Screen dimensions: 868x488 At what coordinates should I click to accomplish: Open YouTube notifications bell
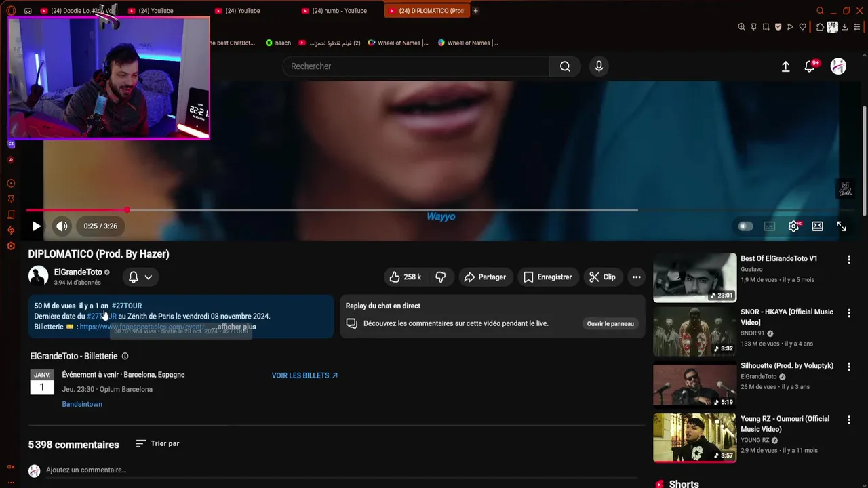[x=810, y=66]
